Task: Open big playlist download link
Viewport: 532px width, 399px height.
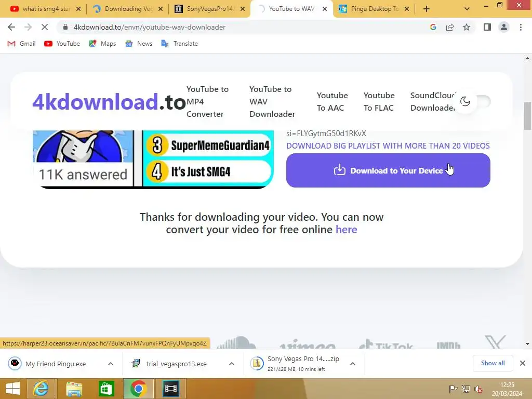Action: (388, 146)
